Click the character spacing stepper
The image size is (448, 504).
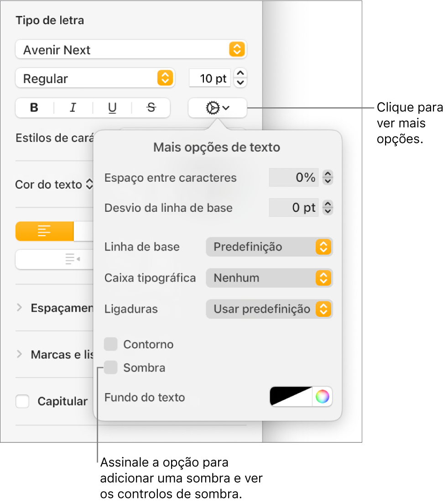tap(328, 178)
